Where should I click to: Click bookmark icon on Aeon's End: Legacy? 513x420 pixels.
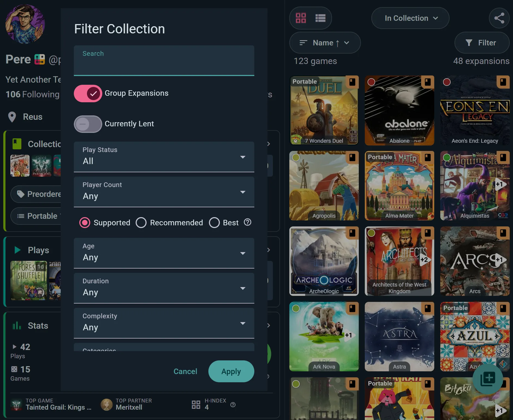click(x=503, y=82)
